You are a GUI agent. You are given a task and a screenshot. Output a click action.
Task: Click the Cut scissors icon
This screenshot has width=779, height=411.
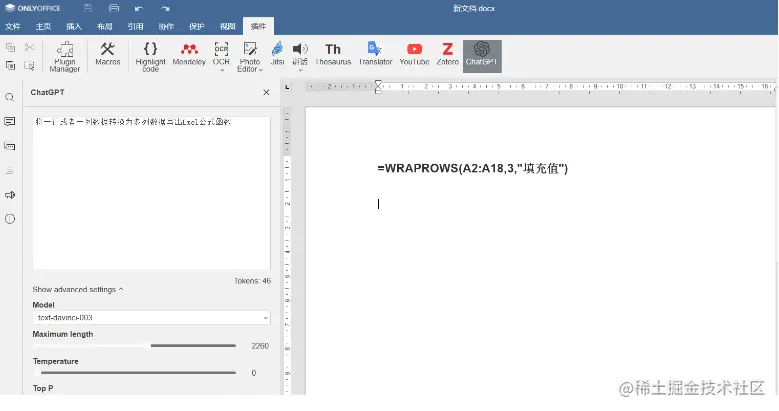29,47
